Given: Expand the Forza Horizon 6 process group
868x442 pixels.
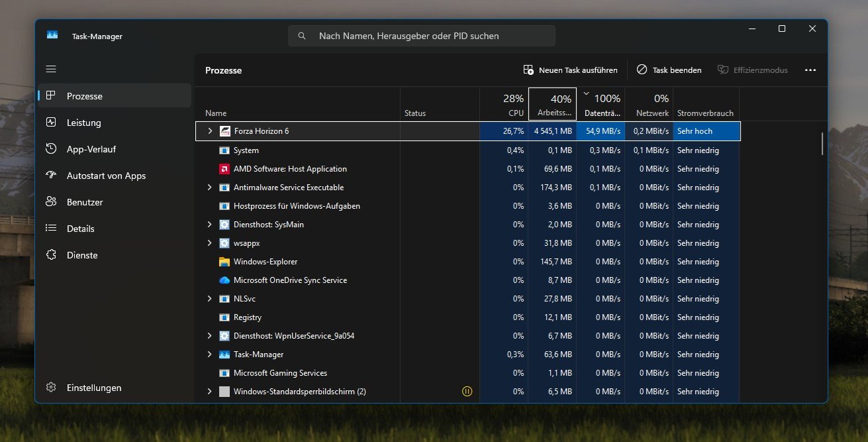Looking at the screenshot, I should (210, 131).
